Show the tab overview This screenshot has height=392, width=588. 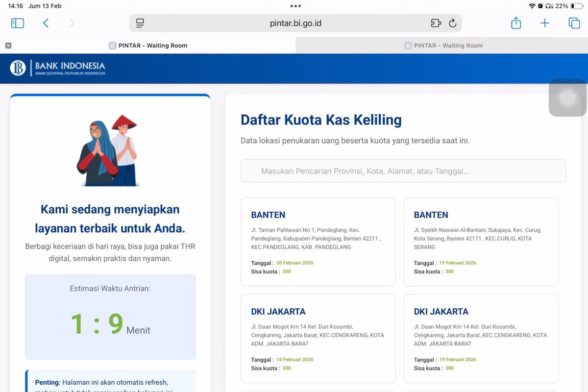pos(574,23)
